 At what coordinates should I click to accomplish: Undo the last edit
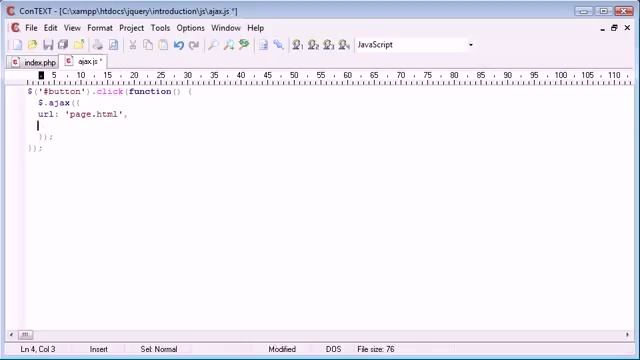(x=178, y=45)
